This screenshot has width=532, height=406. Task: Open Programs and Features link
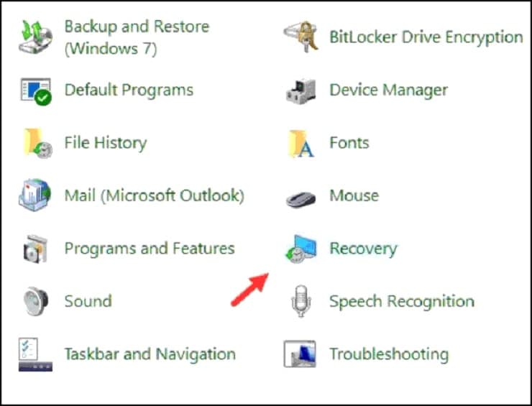tap(150, 249)
